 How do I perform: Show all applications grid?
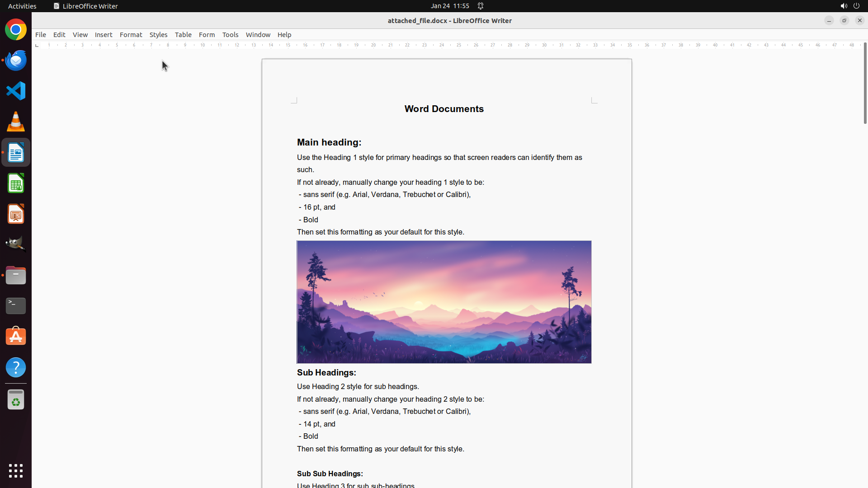[16, 471]
